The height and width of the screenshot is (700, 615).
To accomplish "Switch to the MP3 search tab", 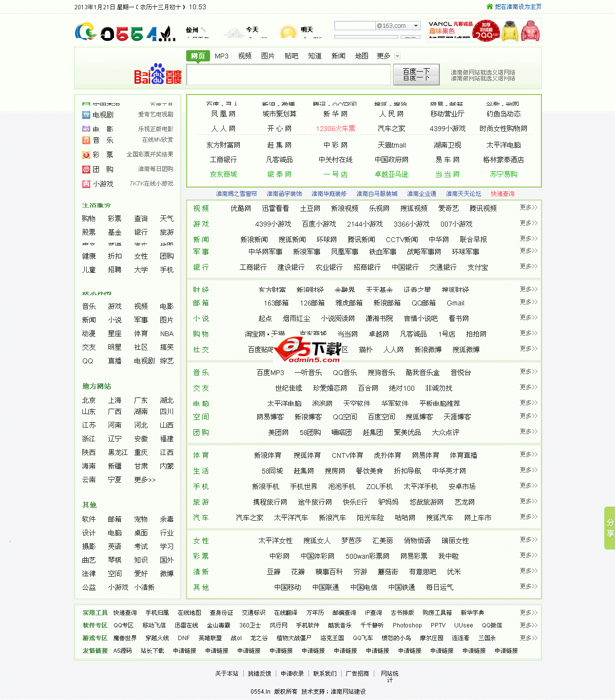I will 221,56.
